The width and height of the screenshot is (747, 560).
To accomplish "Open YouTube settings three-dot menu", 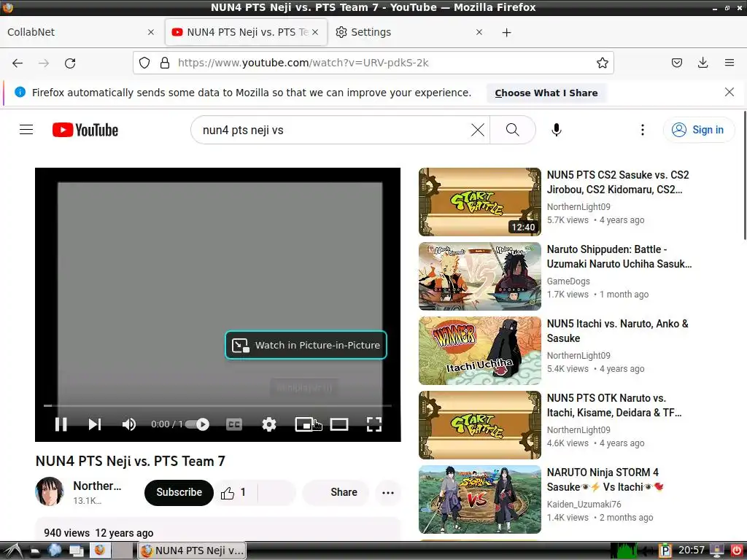I will pyautogui.click(x=642, y=130).
